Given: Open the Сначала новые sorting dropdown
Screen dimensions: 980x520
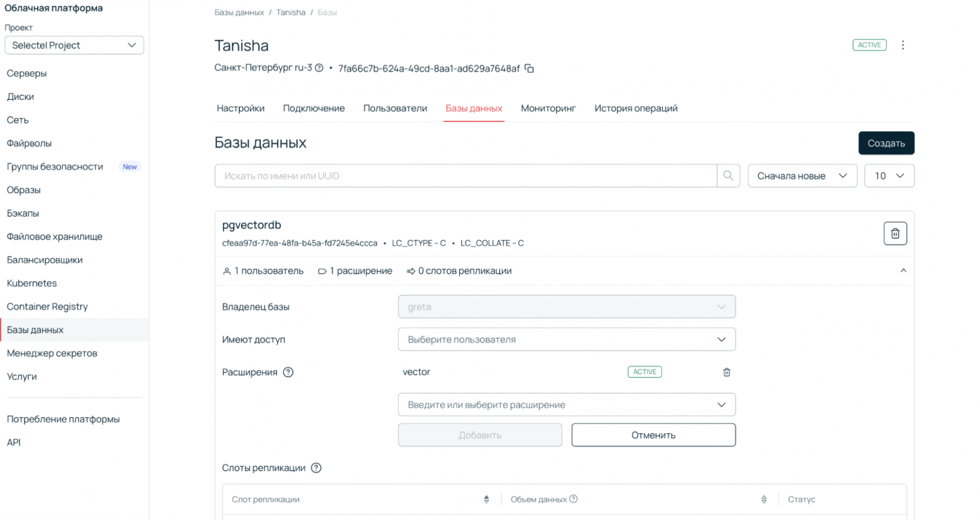Looking at the screenshot, I should click(x=802, y=175).
